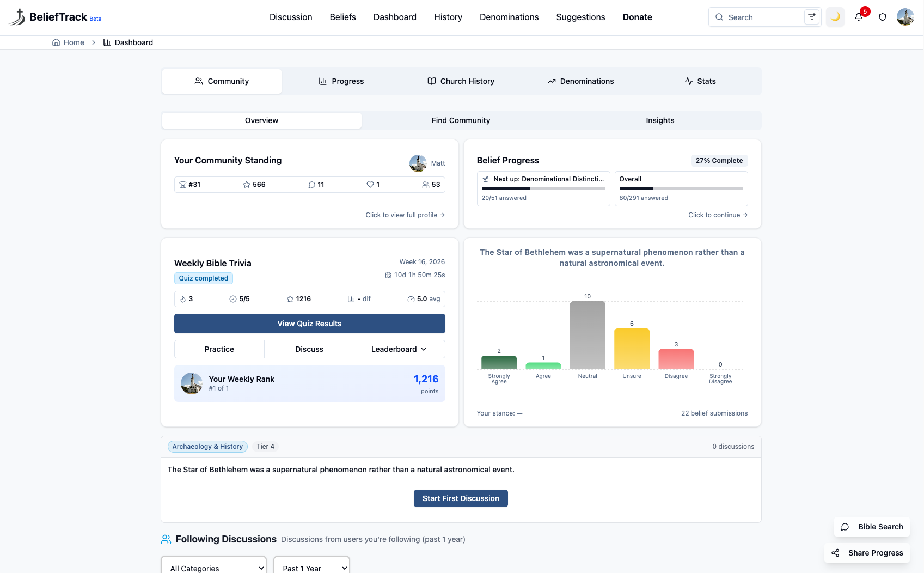Image resolution: width=924 pixels, height=573 pixels.
Task: Click the Start First Discussion button
Action: coord(461,498)
